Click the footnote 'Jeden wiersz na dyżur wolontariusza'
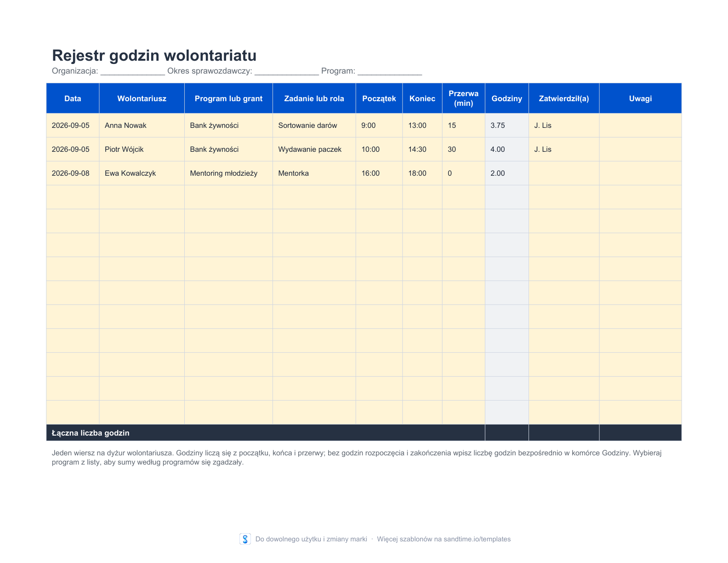This screenshot has width=728, height=563. click(x=113, y=453)
